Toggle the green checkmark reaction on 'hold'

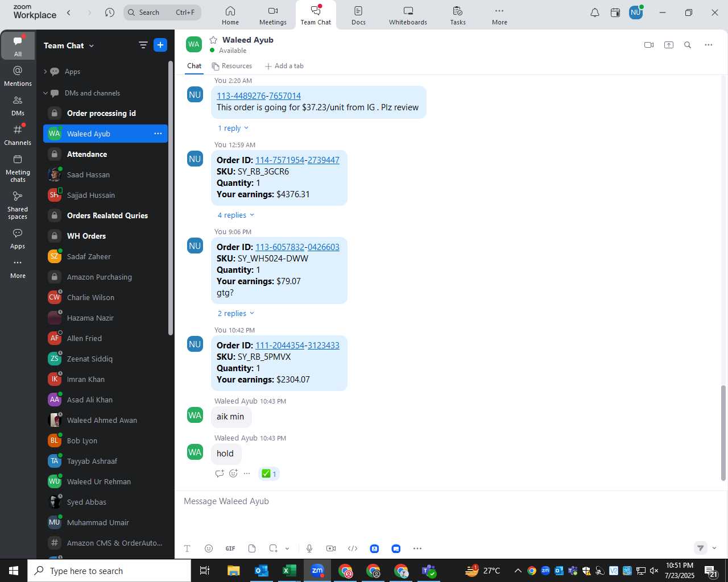click(269, 474)
